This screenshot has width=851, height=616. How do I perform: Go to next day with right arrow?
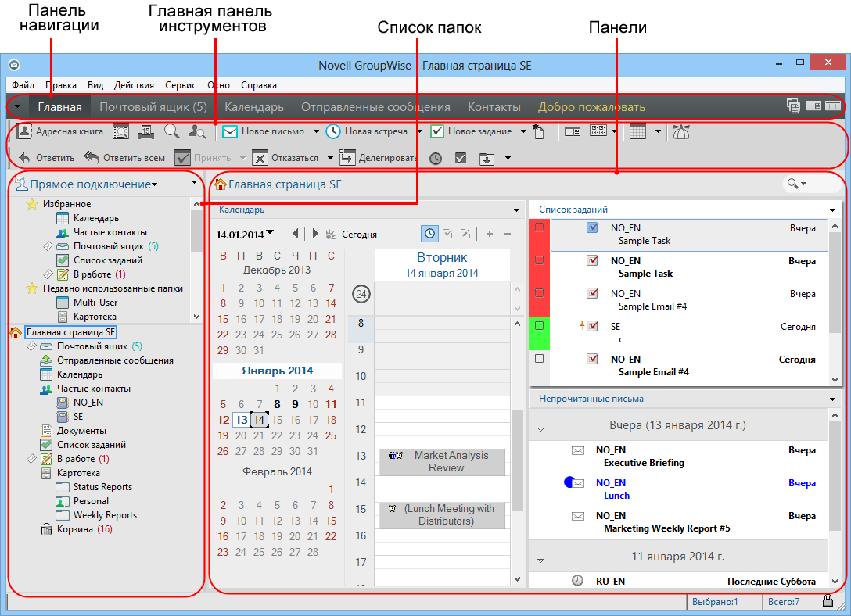(314, 234)
